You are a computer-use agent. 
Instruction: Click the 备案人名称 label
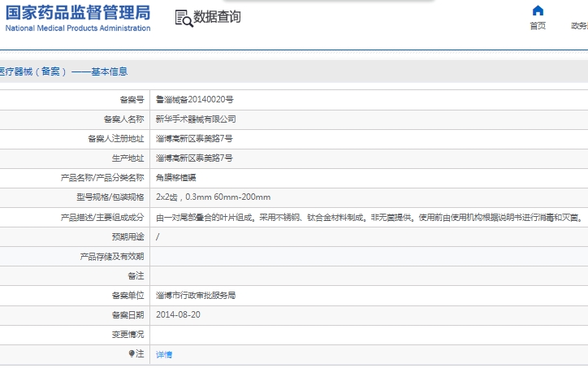click(x=123, y=119)
